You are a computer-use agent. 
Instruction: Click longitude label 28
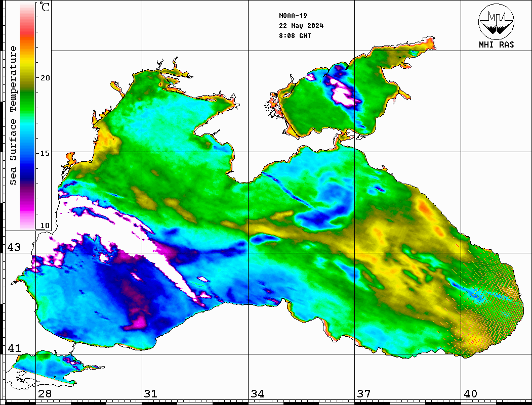tap(45, 393)
